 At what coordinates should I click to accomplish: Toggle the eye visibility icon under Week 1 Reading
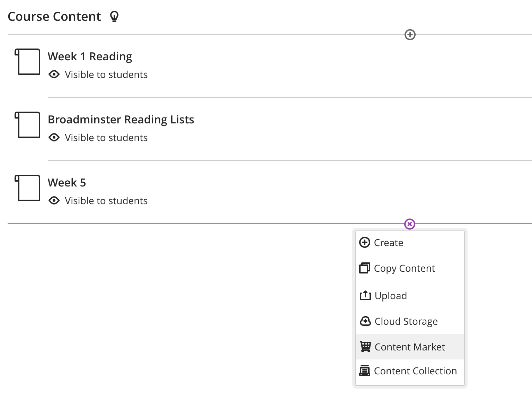54,75
